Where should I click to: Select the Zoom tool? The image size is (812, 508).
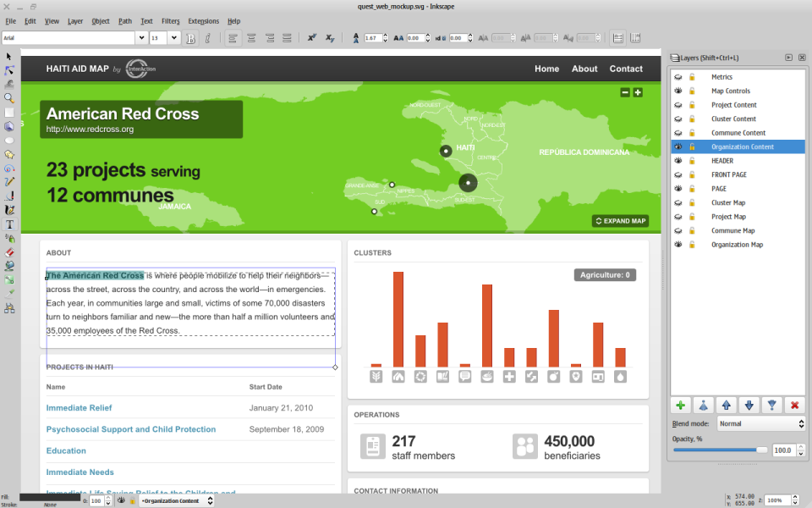pyautogui.click(x=9, y=98)
